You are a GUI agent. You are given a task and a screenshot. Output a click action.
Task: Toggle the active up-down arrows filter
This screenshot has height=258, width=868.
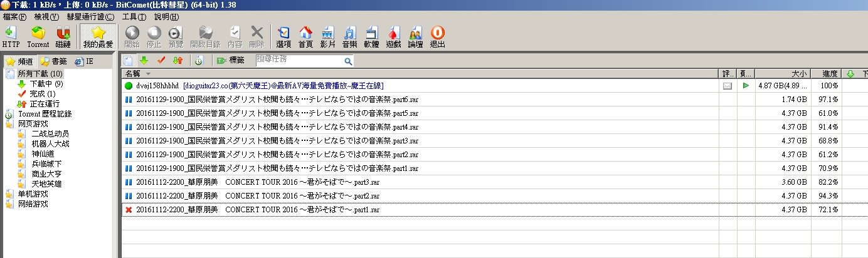[x=177, y=60]
